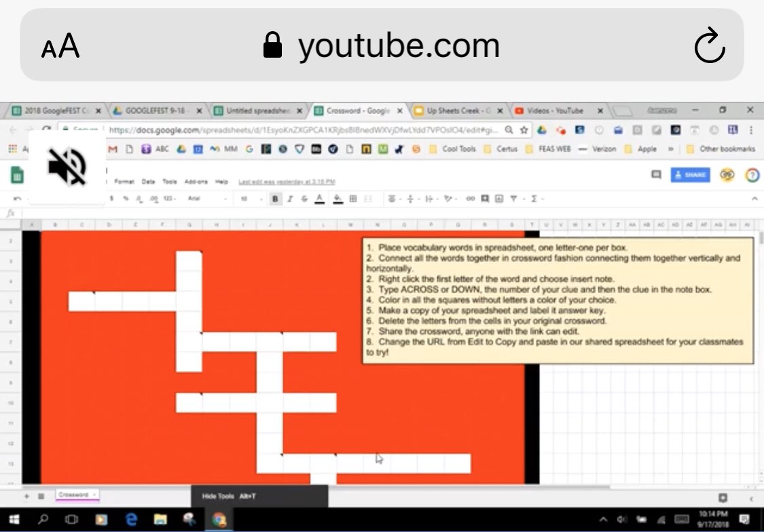Click the Undo arrow

18,199
